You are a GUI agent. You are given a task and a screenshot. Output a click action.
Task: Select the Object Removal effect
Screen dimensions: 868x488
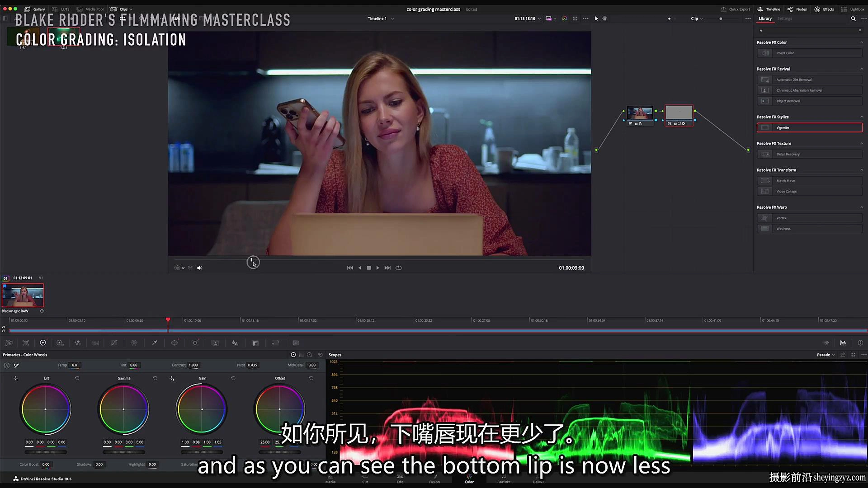click(x=810, y=101)
